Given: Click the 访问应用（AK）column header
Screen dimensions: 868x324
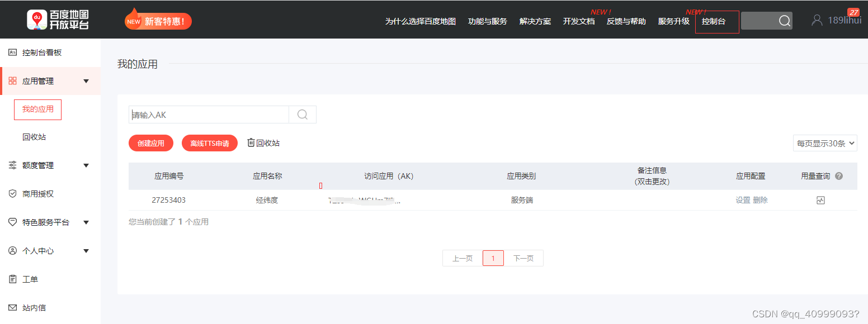Looking at the screenshot, I should tap(389, 176).
